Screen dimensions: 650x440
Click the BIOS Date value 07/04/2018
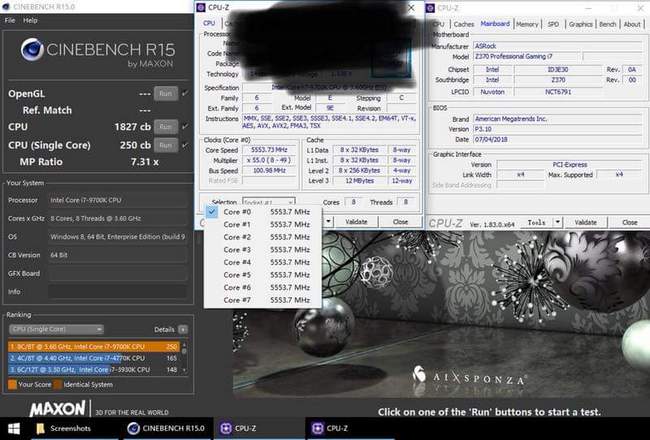click(x=557, y=139)
